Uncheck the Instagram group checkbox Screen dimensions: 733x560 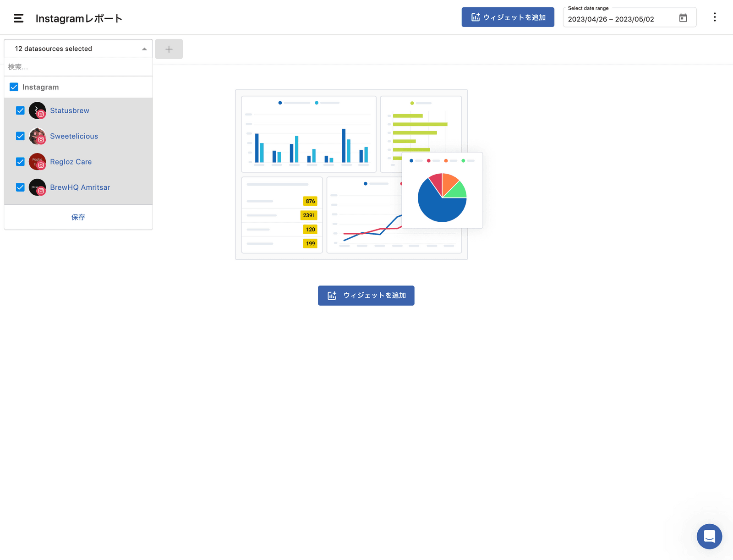[14, 87]
